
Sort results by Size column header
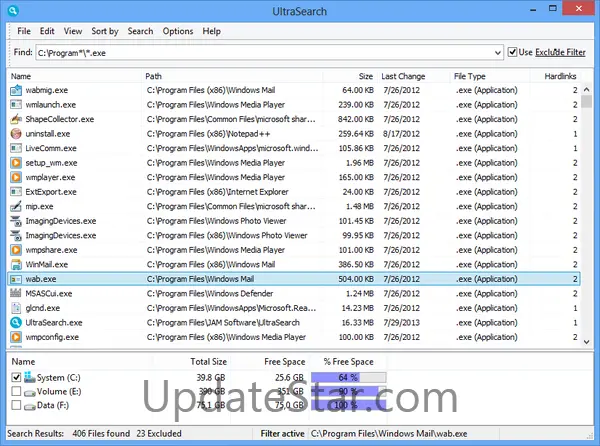click(350, 76)
